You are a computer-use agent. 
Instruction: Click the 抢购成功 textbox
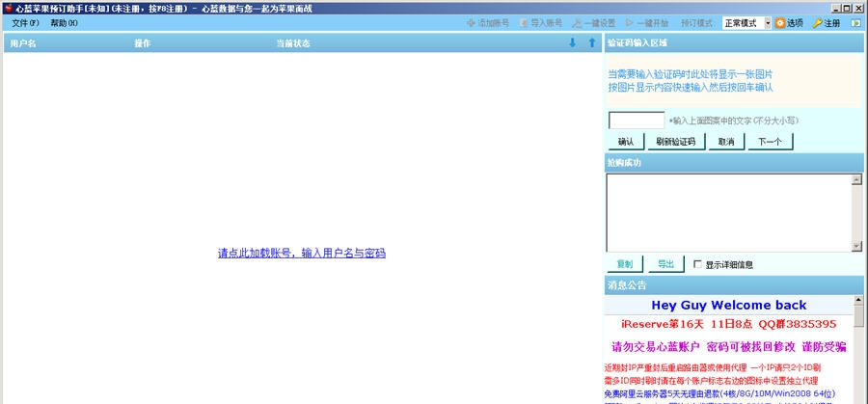coord(729,213)
